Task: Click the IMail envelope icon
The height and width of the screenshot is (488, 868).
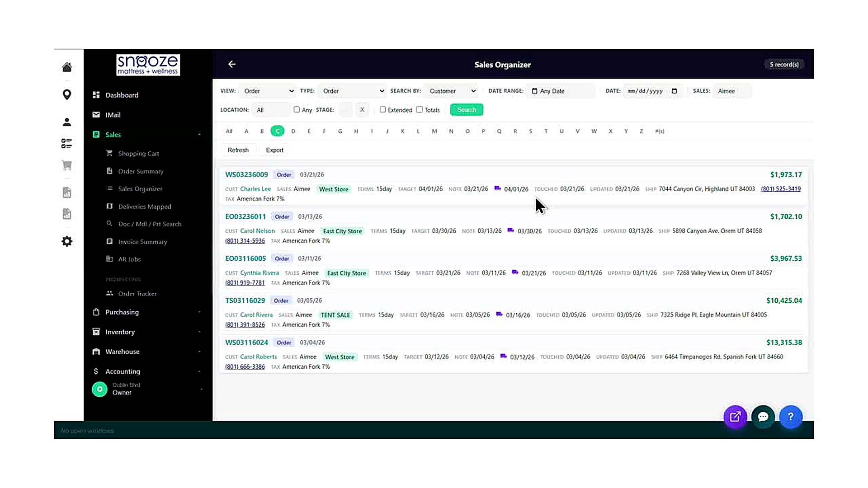Action: 96,115
